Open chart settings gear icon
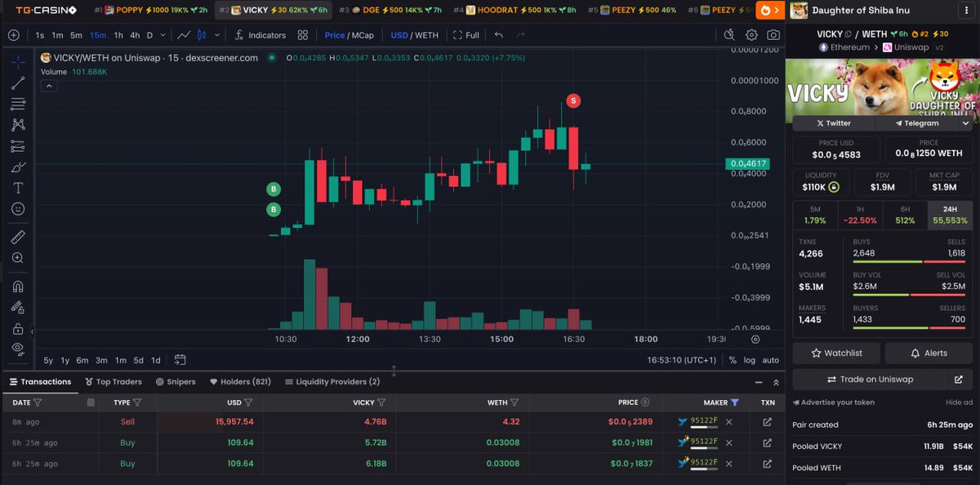 (x=751, y=35)
